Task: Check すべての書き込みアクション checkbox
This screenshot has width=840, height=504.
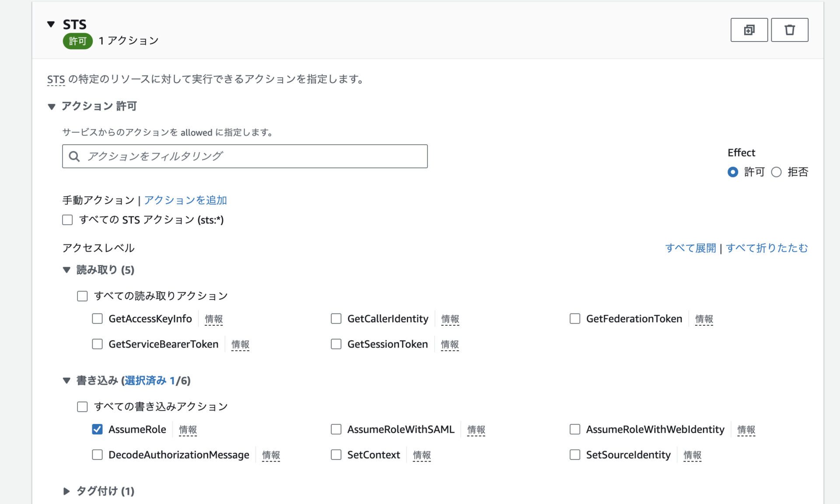Action: coord(82,407)
